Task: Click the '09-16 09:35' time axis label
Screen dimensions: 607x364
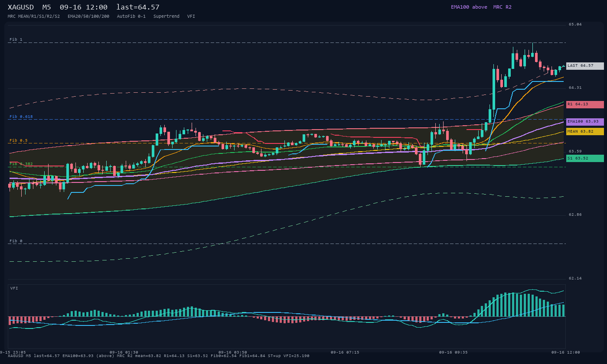Action: (454, 352)
